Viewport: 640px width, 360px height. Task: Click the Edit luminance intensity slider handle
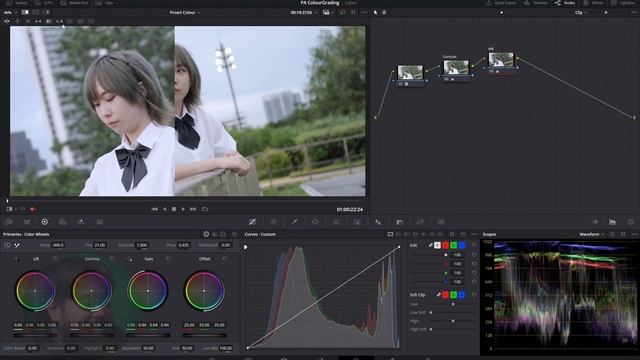[446, 255]
